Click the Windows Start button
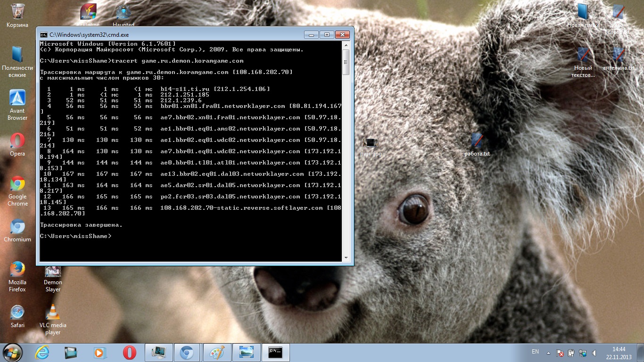Screen dimensions: 644x362 coord(12,352)
